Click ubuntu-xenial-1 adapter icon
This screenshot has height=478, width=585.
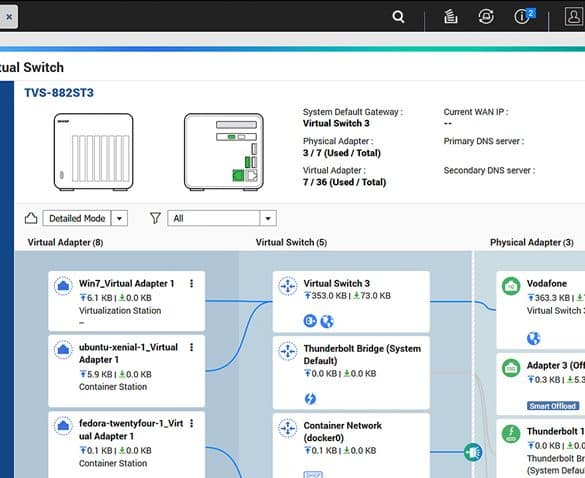pyautogui.click(x=63, y=350)
